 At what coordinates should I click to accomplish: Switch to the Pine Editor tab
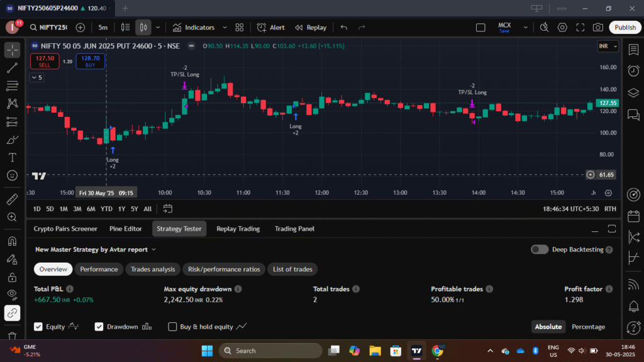pos(126,229)
